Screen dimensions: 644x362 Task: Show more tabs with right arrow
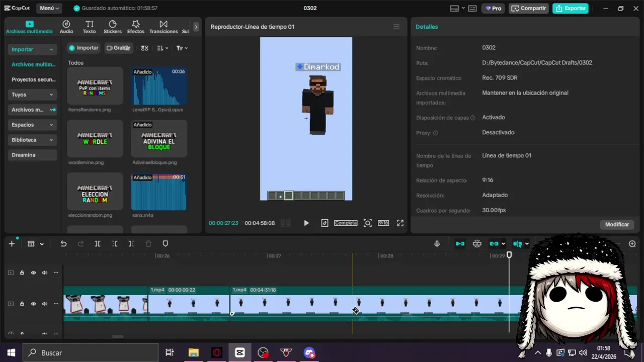point(196,27)
